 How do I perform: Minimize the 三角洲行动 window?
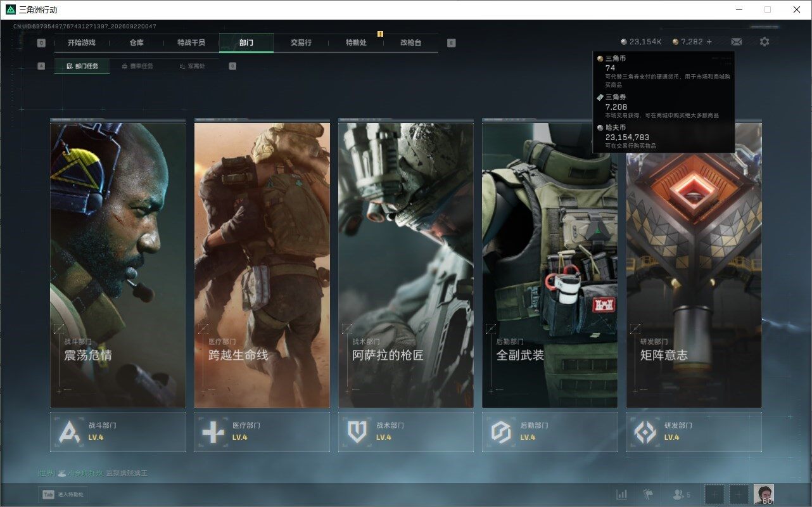pyautogui.click(x=739, y=10)
